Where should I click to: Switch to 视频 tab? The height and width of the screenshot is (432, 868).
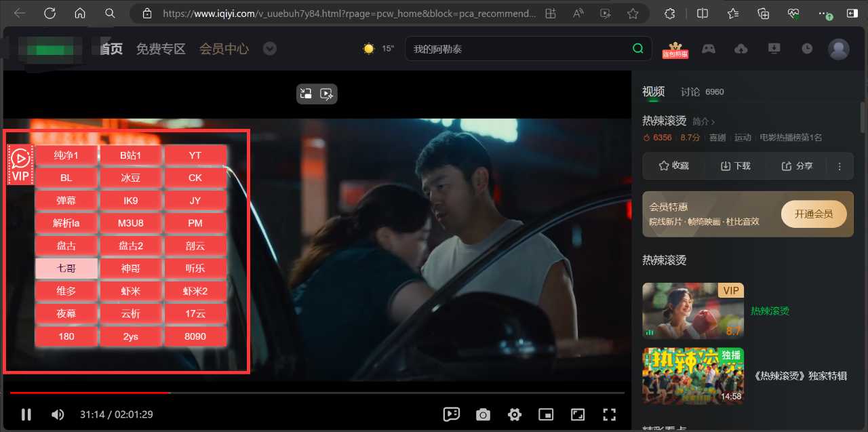653,92
